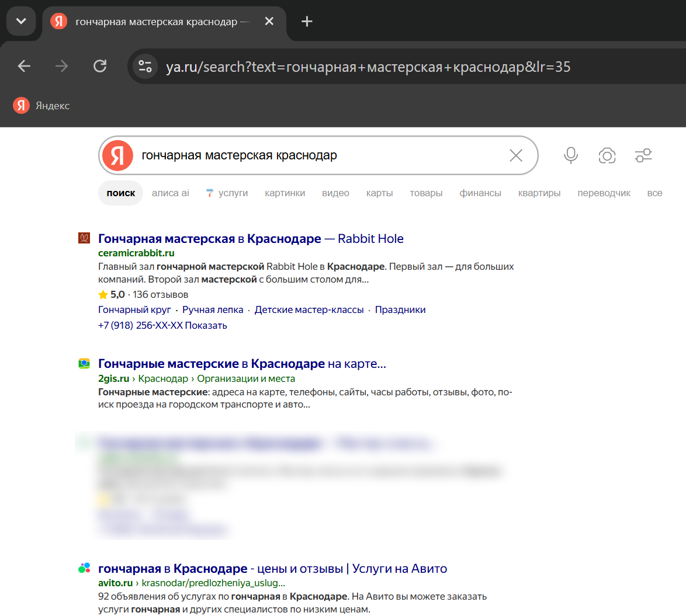Open a new browser tab
Screen dimensions: 686x616
(307, 21)
